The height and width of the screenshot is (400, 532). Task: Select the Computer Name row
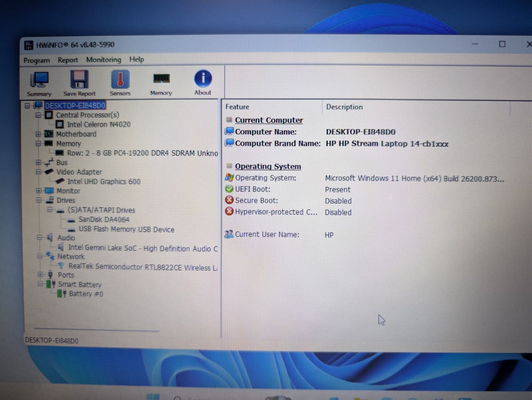click(311, 132)
